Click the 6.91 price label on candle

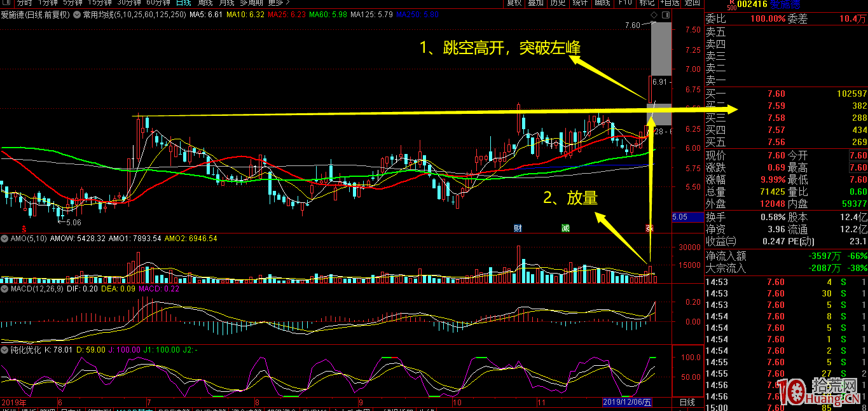661,81
